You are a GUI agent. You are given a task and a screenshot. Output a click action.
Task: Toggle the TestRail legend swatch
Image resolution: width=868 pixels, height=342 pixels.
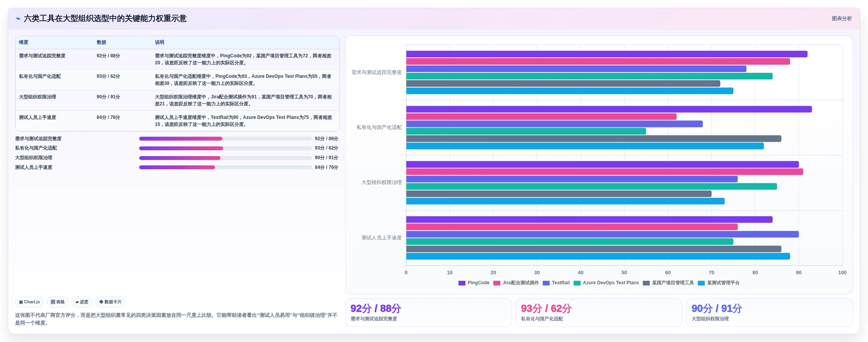click(x=546, y=283)
